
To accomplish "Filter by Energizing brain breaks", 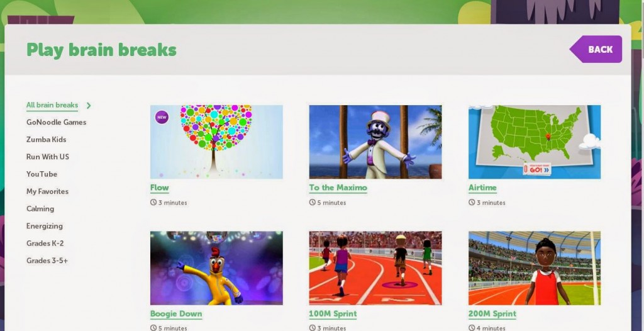I will 45,226.
